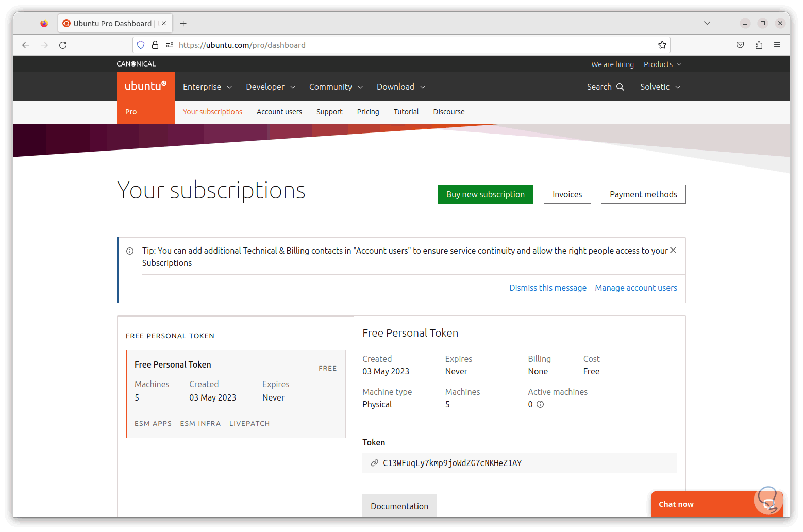The width and height of the screenshot is (803, 532).
Task: Reload the page with the refresh icon
Action: coord(63,45)
